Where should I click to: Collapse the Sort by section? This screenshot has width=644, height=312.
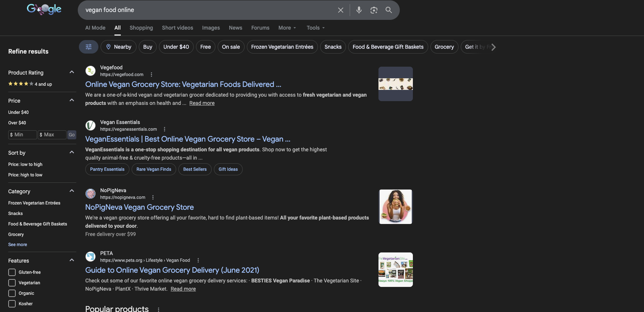tap(72, 152)
